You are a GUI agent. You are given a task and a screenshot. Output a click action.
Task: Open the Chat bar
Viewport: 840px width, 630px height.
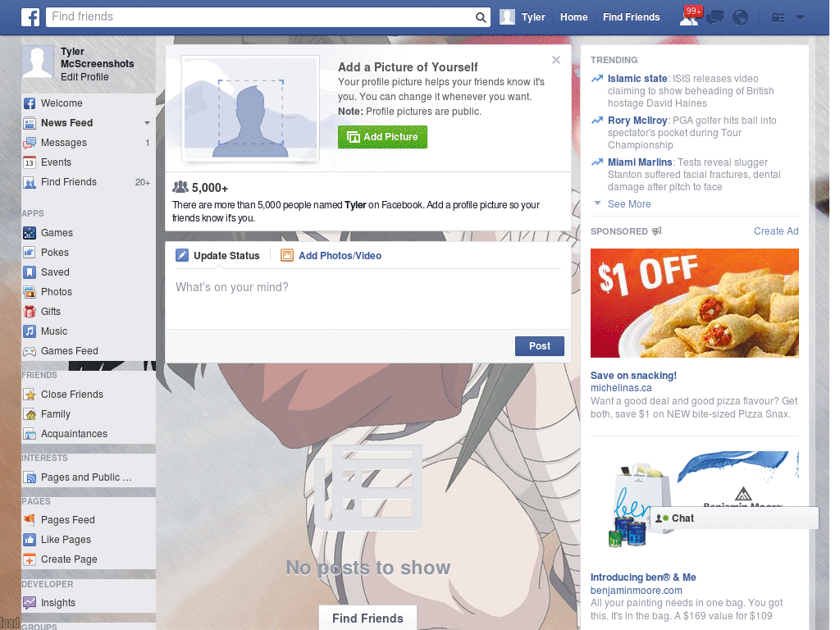(x=734, y=518)
